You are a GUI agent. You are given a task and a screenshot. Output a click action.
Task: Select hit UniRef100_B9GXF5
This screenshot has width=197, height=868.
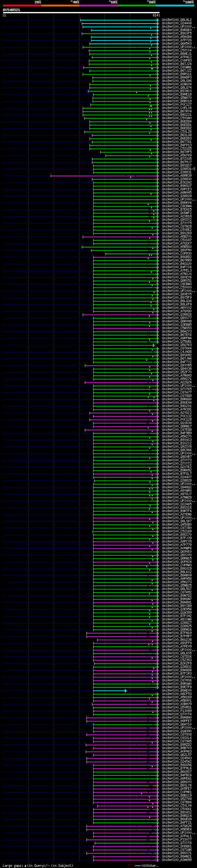coord(176,33)
